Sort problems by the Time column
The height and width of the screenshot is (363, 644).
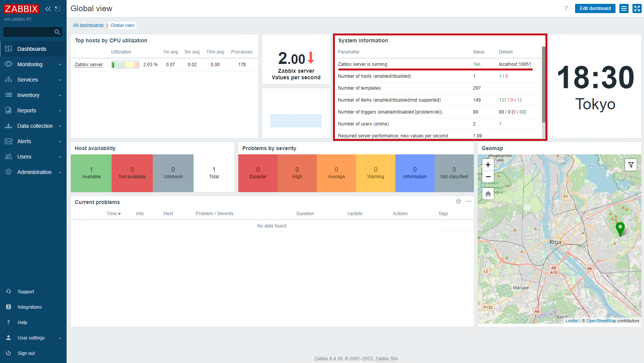click(x=114, y=214)
